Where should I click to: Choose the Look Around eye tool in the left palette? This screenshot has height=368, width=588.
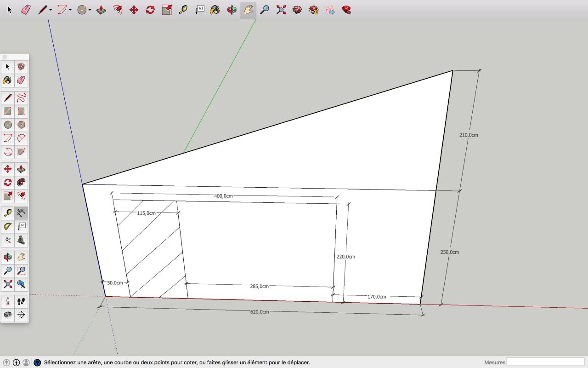[x=8, y=315]
